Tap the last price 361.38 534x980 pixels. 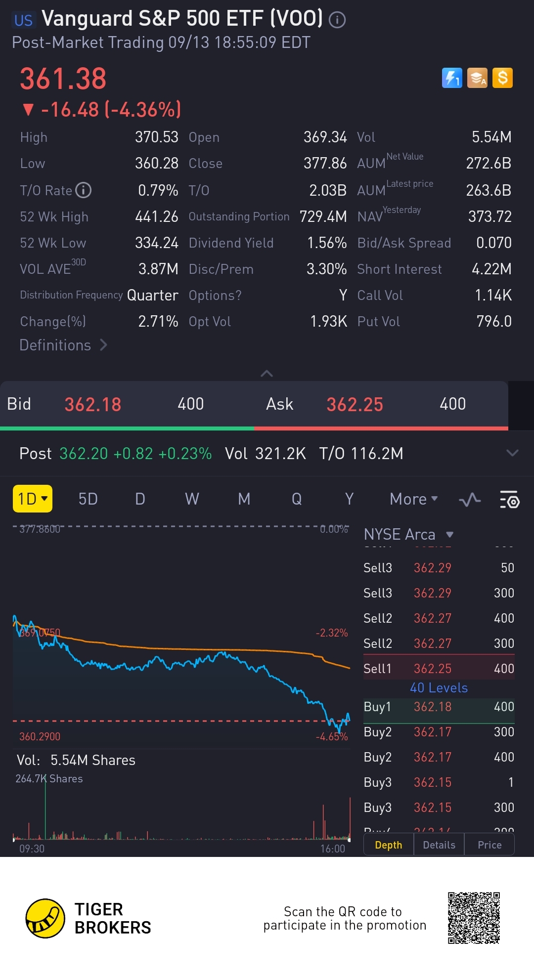tap(63, 79)
